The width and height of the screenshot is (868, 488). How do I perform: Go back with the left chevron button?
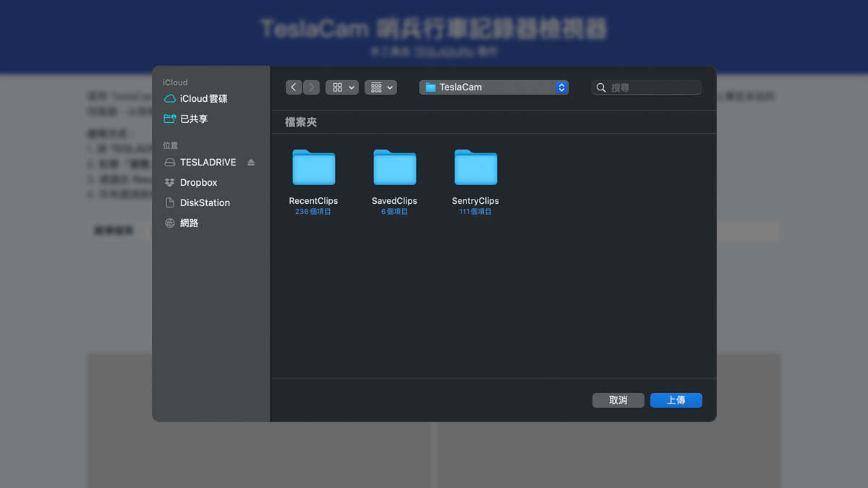(294, 87)
